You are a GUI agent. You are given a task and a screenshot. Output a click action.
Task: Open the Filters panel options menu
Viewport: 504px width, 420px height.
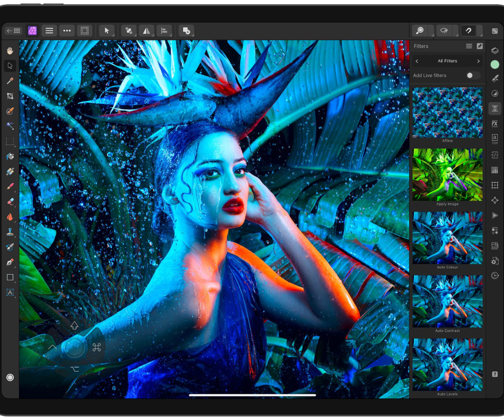pos(469,46)
